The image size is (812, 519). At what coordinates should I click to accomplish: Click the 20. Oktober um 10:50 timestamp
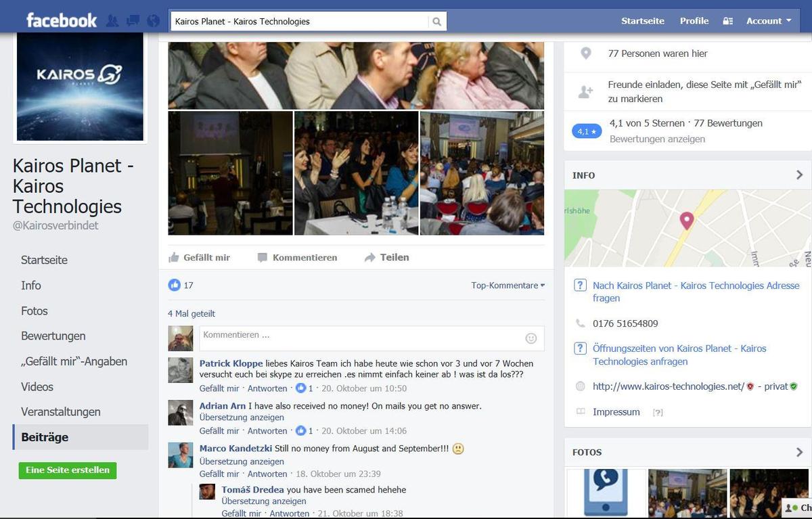point(364,388)
